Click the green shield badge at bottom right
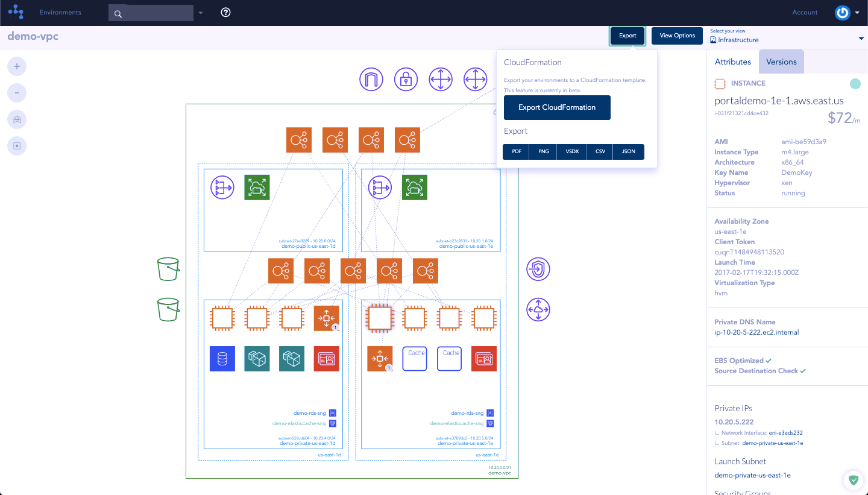Screen dimensions: 868x495 tap(853, 481)
